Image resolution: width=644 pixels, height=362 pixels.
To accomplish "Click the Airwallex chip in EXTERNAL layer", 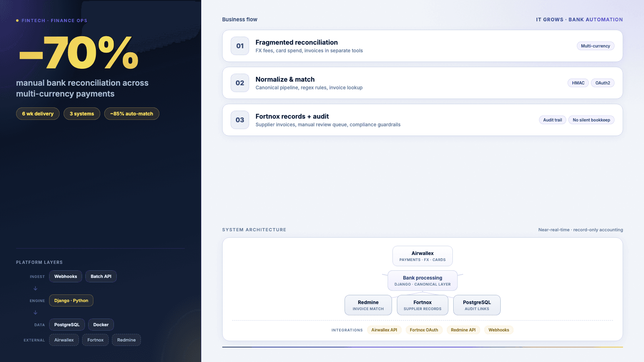I will tap(64, 340).
